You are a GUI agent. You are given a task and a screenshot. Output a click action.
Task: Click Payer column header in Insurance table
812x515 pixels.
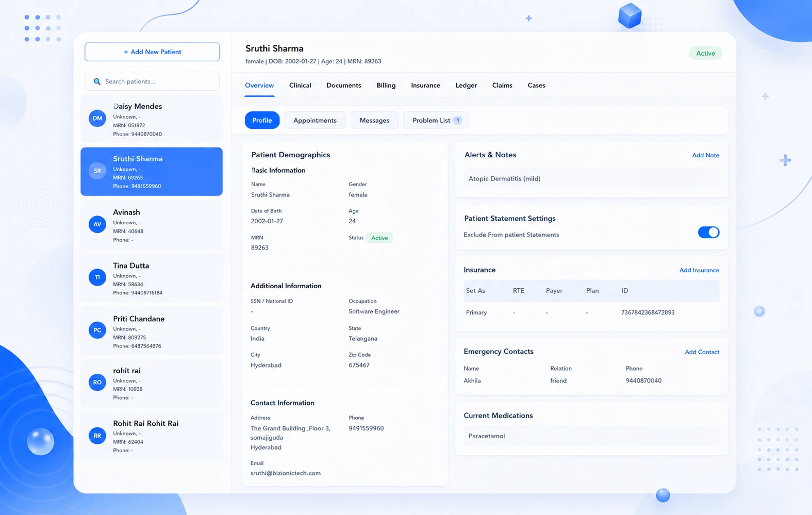point(554,291)
